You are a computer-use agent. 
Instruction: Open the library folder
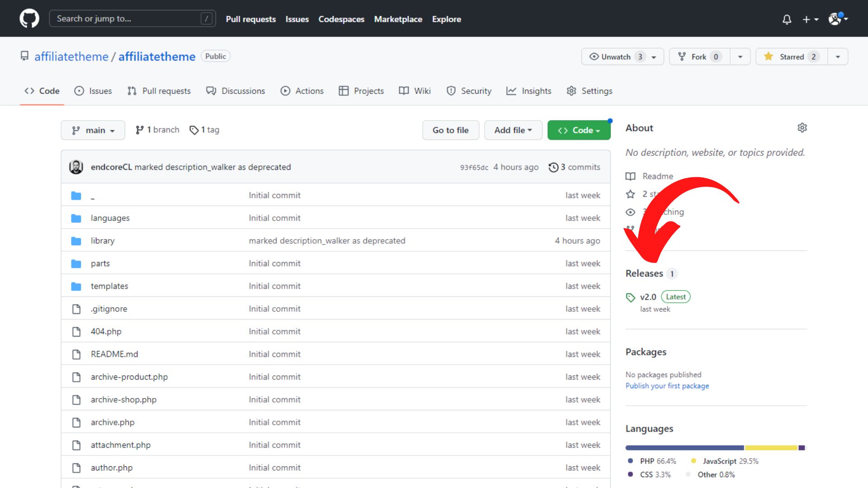[x=103, y=240]
